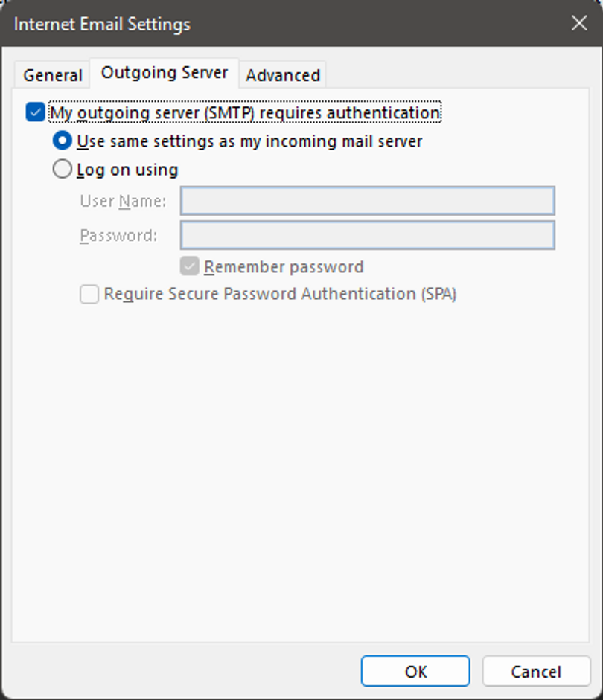Click the Internet Email Settings title bar text

point(102,24)
